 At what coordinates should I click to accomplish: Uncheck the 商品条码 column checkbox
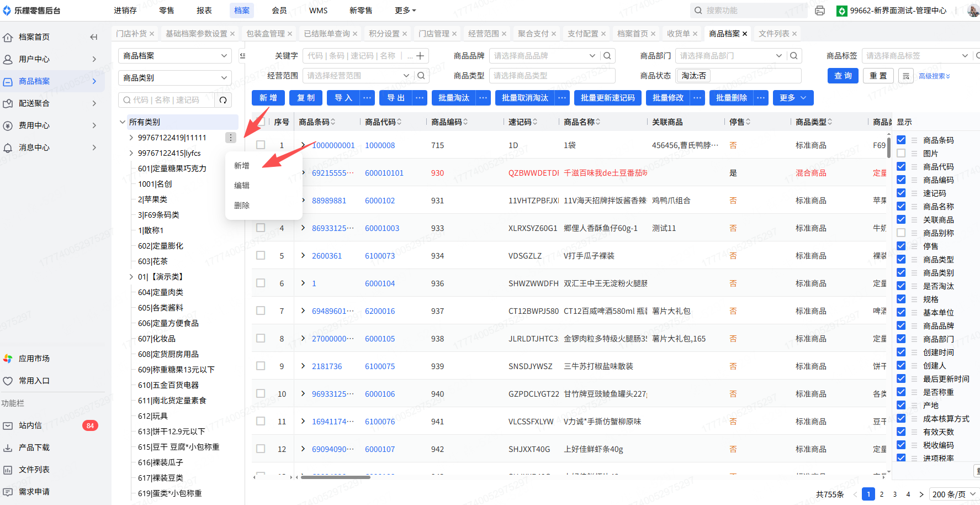901,140
